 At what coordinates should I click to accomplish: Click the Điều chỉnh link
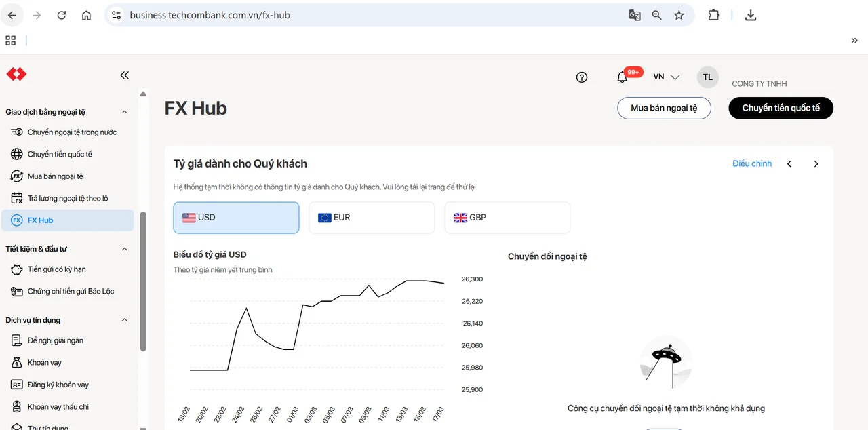[x=752, y=163]
